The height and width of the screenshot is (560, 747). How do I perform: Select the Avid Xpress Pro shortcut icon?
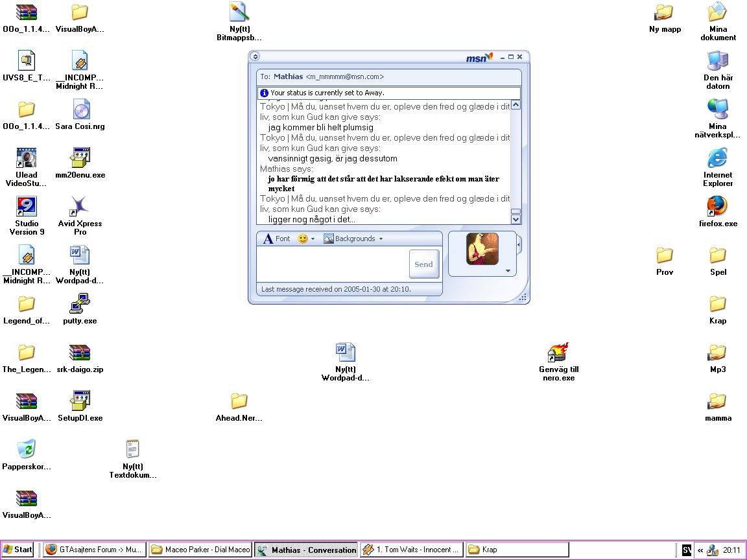[x=80, y=216]
